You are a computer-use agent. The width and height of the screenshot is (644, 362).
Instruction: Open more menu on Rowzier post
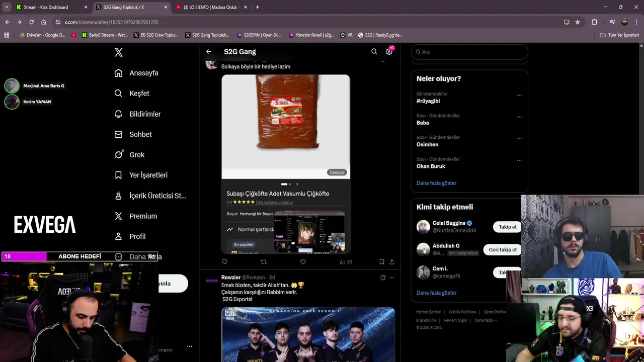click(392, 278)
